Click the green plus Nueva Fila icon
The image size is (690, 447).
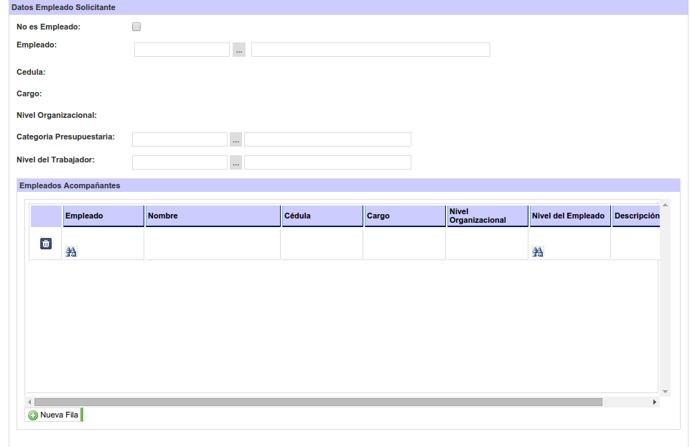33,415
